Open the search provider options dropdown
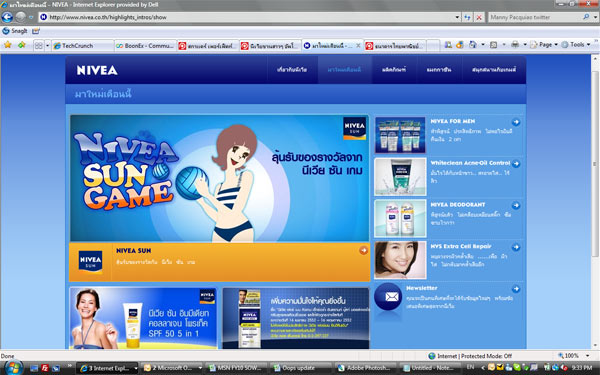Image resolution: width=600 pixels, height=375 pixels. 595,17
